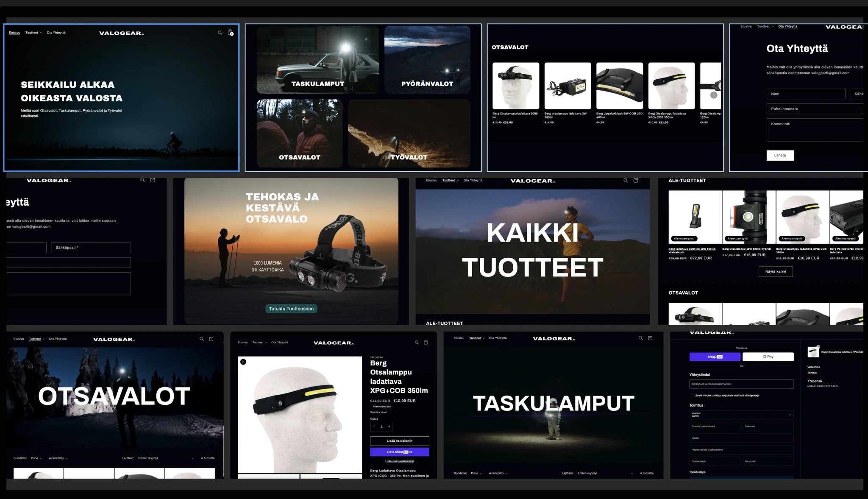This screenshot has height=499, width=868.
Task: Click zoom magnifier icon on product image
Action: click(x=243, y=362)
